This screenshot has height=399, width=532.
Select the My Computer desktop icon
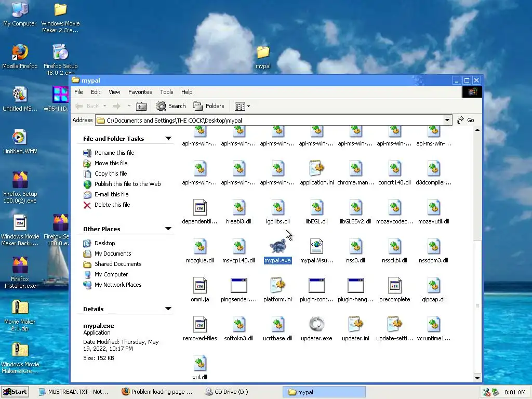tap(20, 14)
